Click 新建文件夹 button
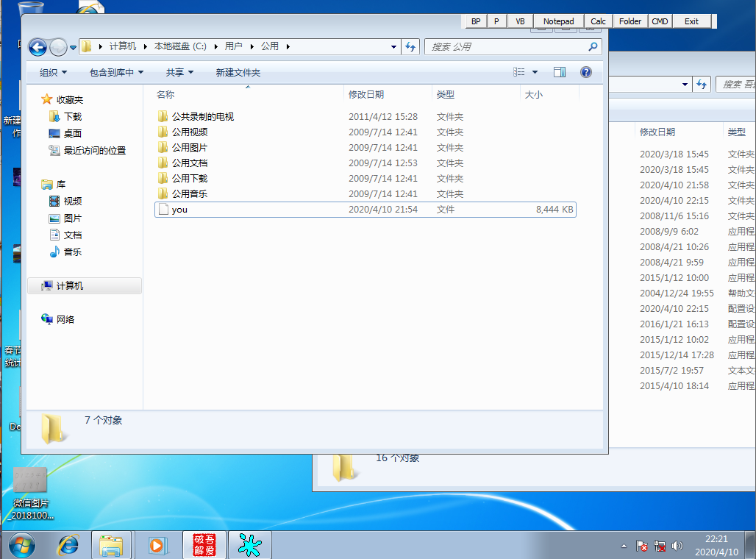756x559 pixels. [x=238, y=72]
